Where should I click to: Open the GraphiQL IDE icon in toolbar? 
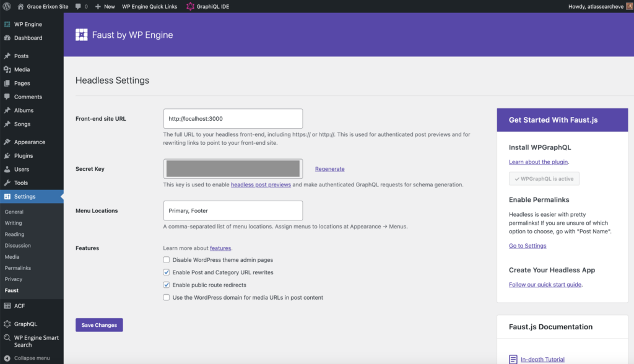pos(191,6)
